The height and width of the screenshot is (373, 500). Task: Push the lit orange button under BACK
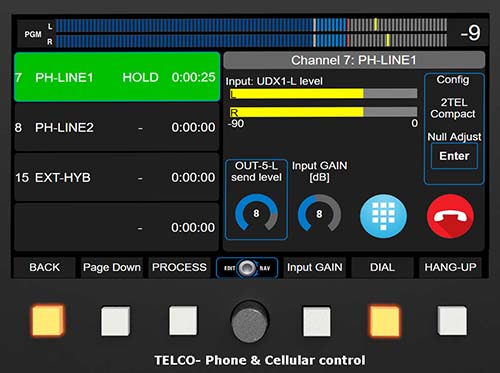click(x=47, y=320)
